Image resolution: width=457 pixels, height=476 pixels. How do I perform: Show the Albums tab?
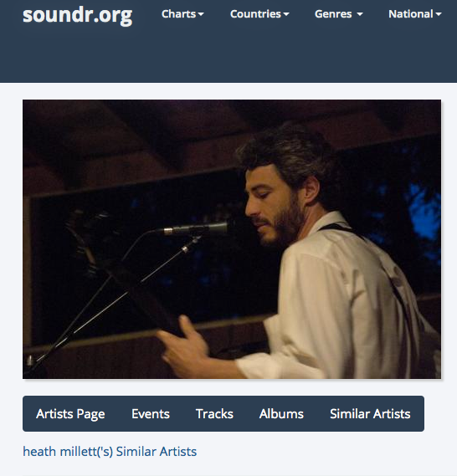point(281,414)
